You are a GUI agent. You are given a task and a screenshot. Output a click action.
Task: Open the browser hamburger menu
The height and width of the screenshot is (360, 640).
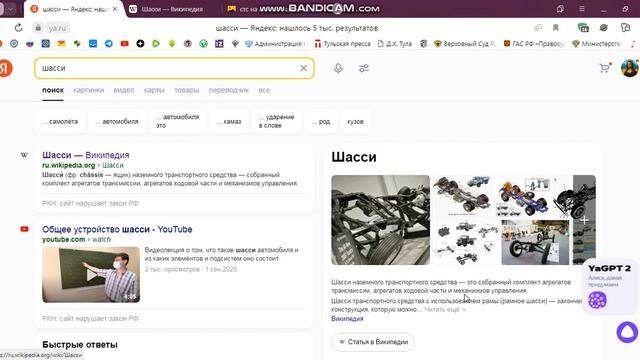tap(582, 9)
